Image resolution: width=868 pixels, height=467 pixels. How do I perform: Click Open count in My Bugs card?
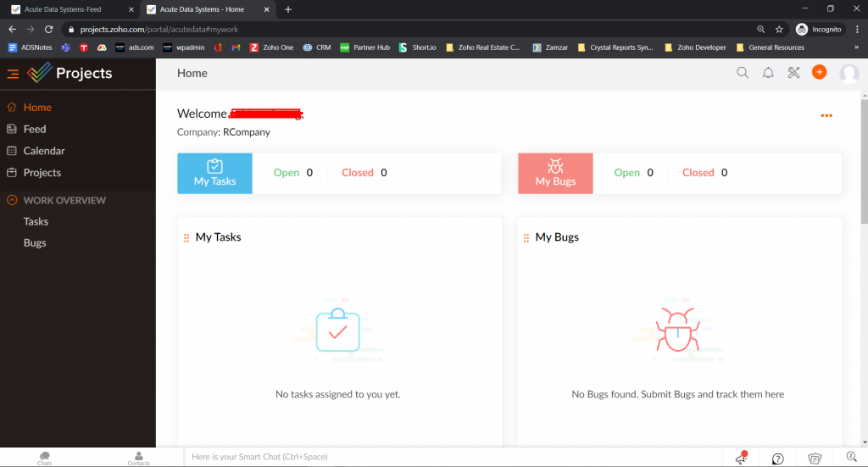point(633,173)
